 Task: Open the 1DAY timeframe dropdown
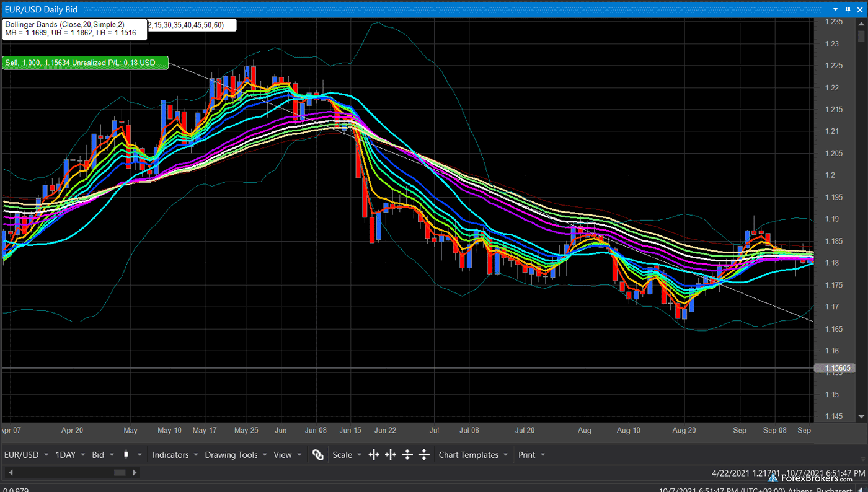coord(81,454)
